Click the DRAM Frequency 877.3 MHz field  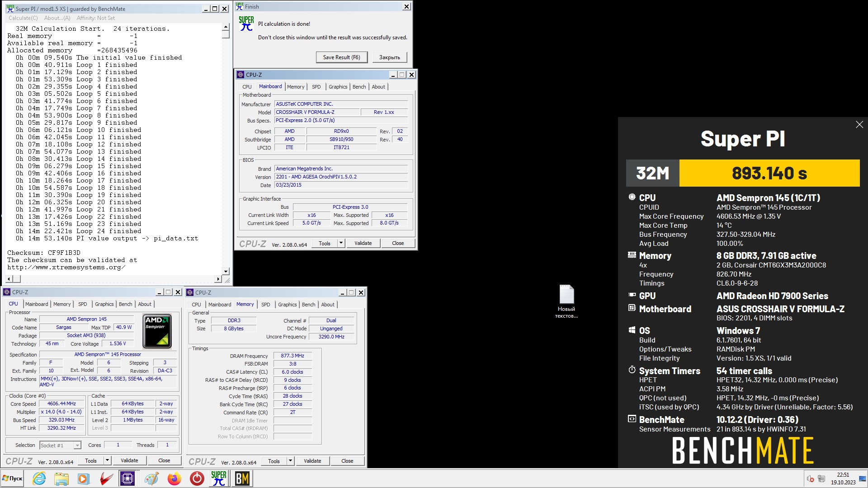(x=292, y=356)
